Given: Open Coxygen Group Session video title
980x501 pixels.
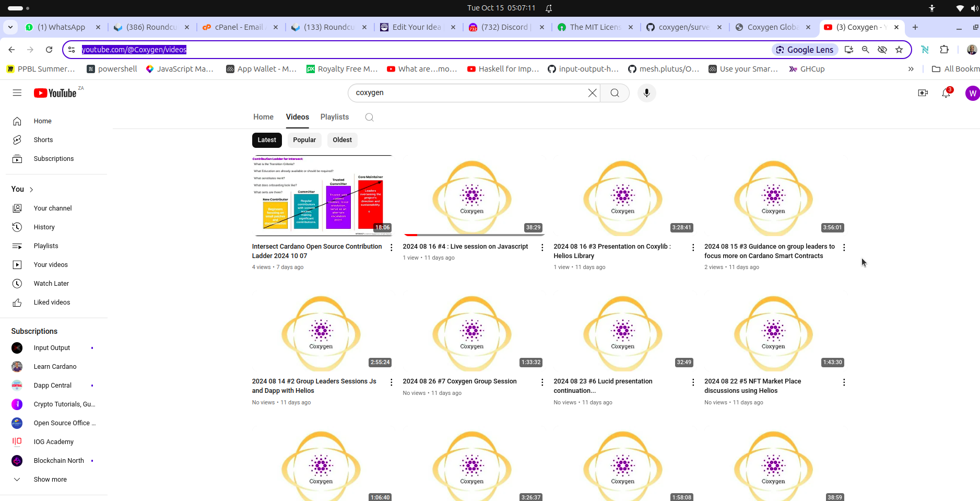Looking at the screenshot, I should (x=459, y=381).
